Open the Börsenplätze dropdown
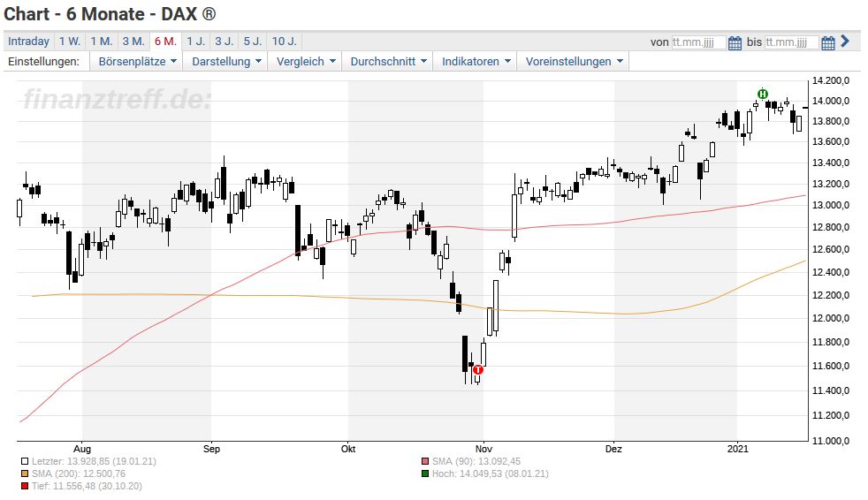Screen dimensions: 868x500 (x=137, y=61)
